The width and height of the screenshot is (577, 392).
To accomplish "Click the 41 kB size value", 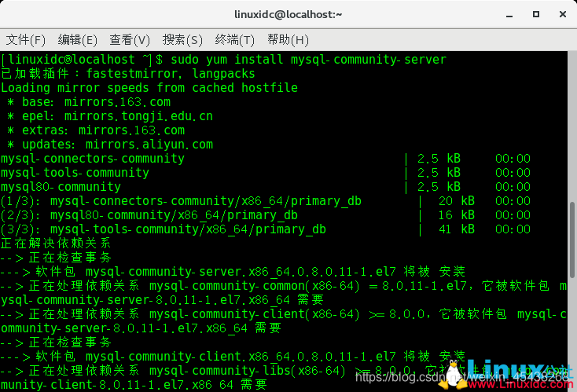I will click(x=456, y=229).
